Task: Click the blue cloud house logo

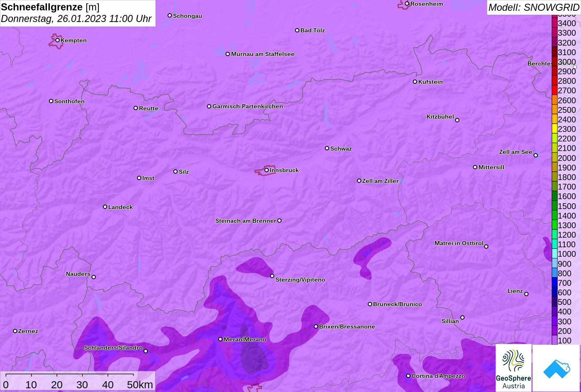Action: (x=556, y=368)
